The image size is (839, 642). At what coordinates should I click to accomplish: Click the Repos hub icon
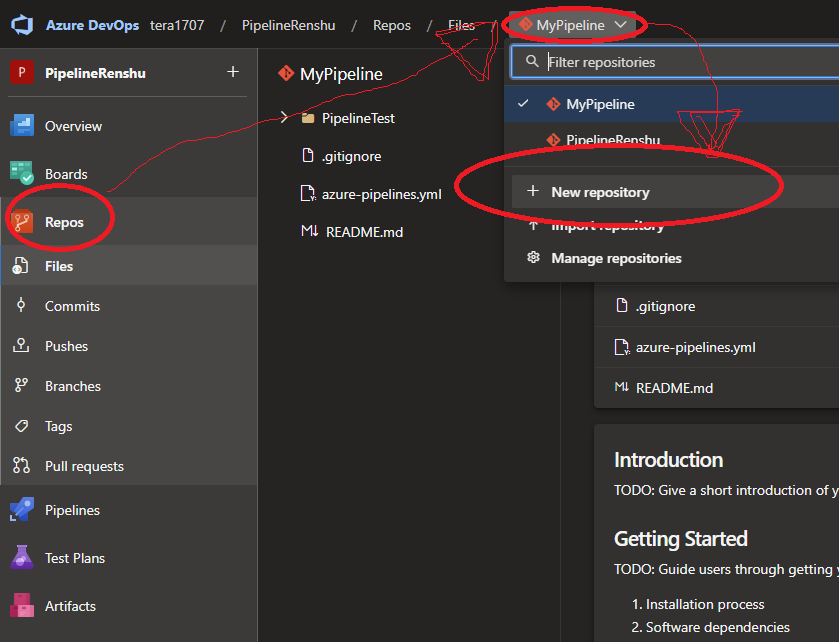click(x=22, y=221)
